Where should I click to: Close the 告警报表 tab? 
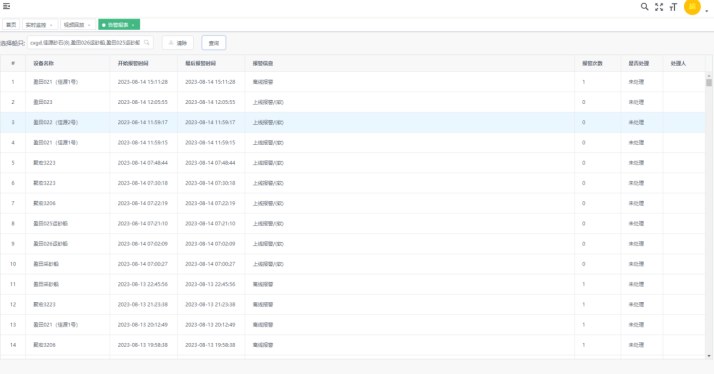tap(133, 25)
